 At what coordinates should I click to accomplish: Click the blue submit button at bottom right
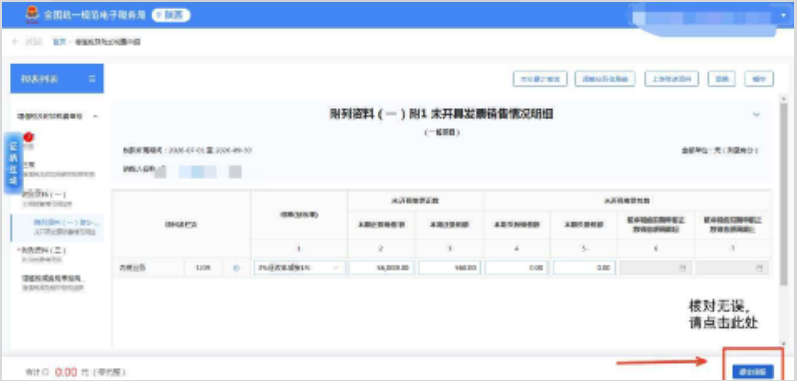(753, 372)
